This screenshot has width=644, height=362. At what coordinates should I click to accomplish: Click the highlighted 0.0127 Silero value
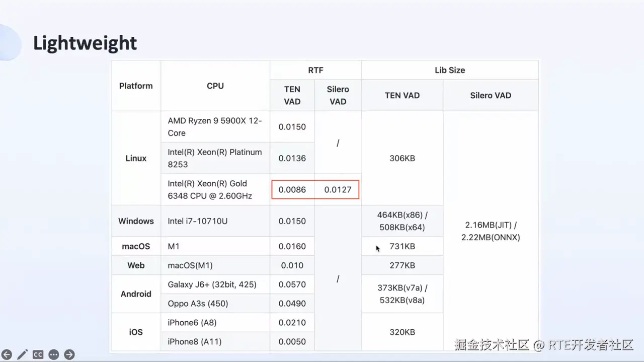coord(338,190)
